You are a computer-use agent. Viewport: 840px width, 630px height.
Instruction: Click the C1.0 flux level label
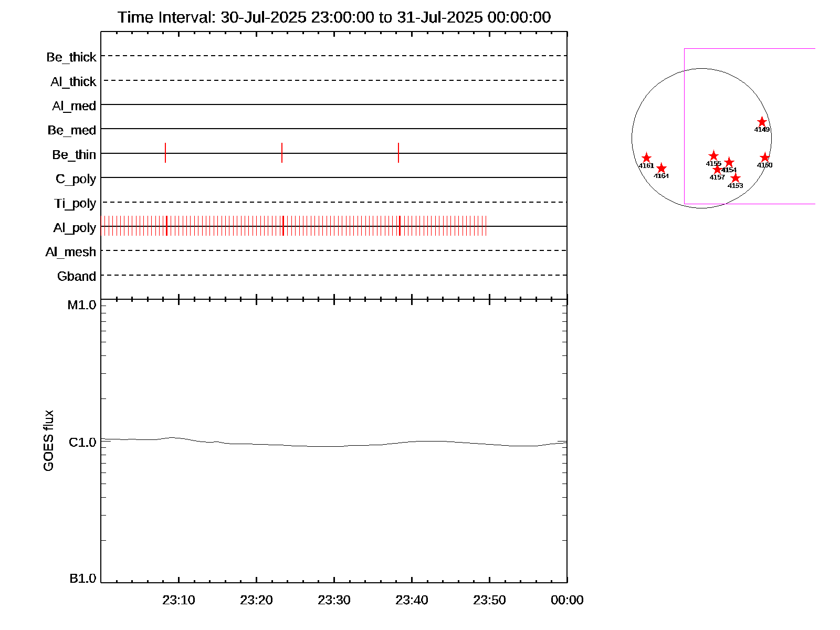coord(82,443)
